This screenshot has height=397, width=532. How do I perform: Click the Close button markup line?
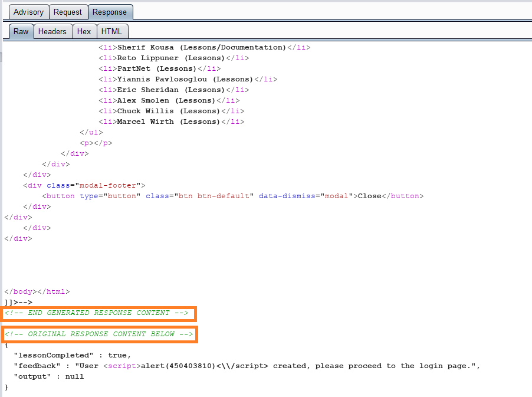point(233,196)
